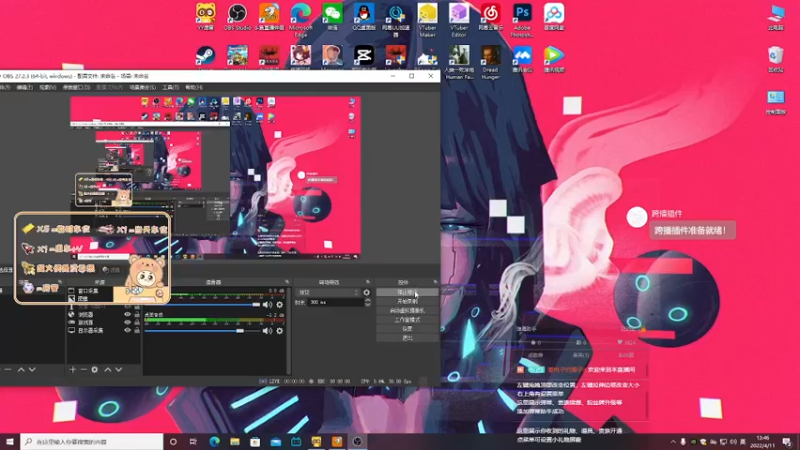Open the Tencent Video desktop shortcut
Image resolution: width=800 pixels, height=450 pixels.
point(554,59)
